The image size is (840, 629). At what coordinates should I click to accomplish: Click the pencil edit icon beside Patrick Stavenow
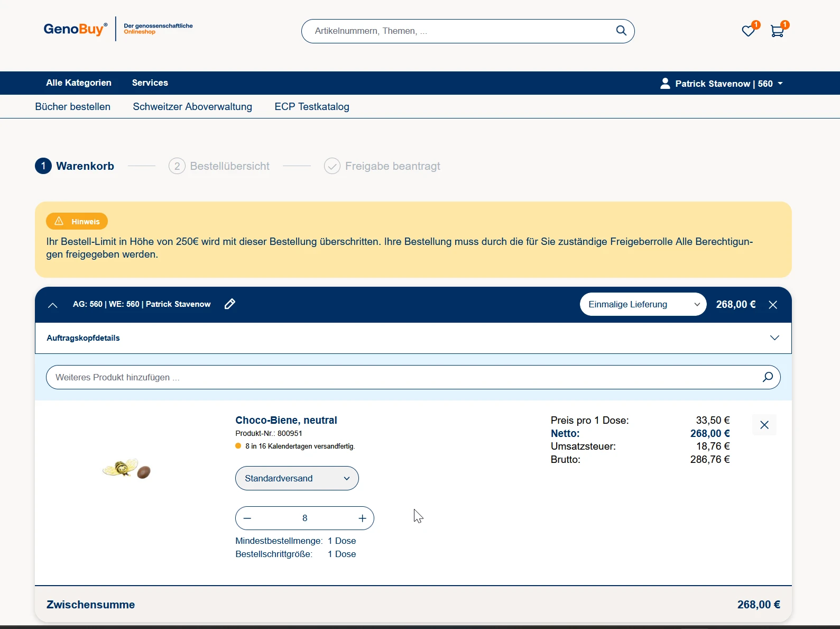pyautogui.click(x=229, y=304)
